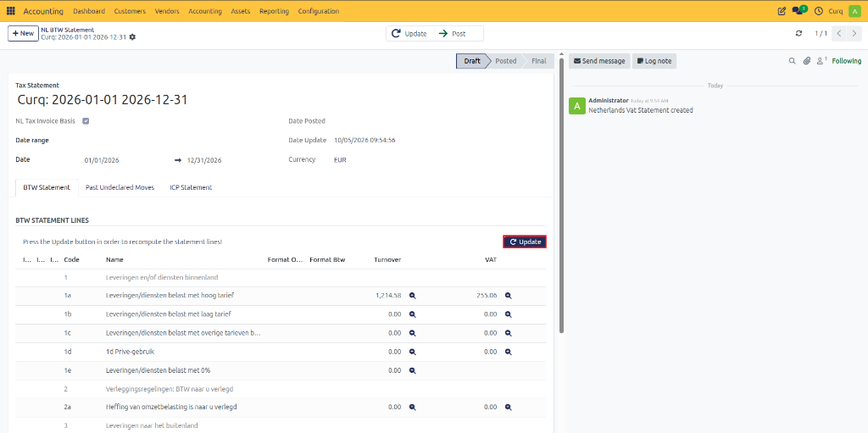Click the VAT column header
The image size is (868, 433).
[x=490, y=259]
